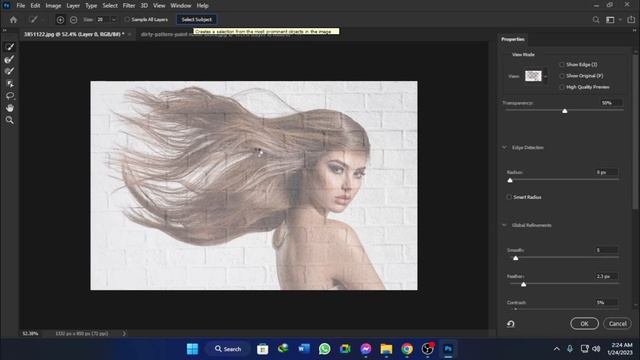Select the Zoom tool
This screenshot has height=360, width=640.
pyautogui.click(x=10, y=120)
